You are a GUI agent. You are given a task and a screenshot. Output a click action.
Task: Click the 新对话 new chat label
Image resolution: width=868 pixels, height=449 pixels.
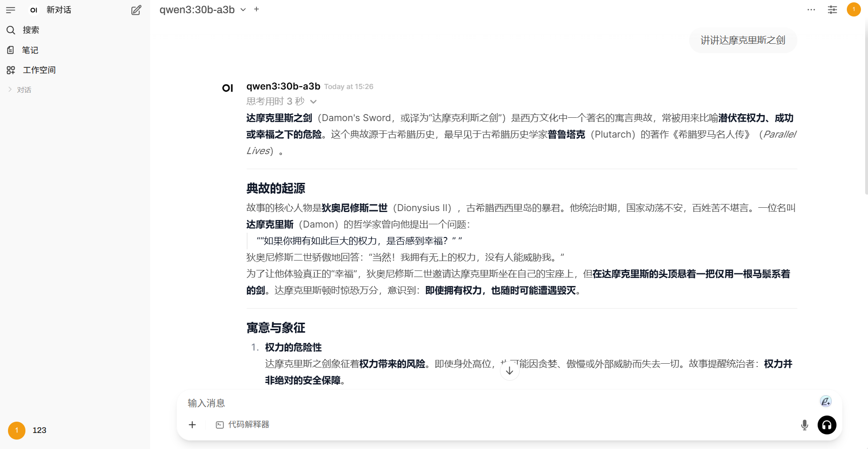click(58, 10)
